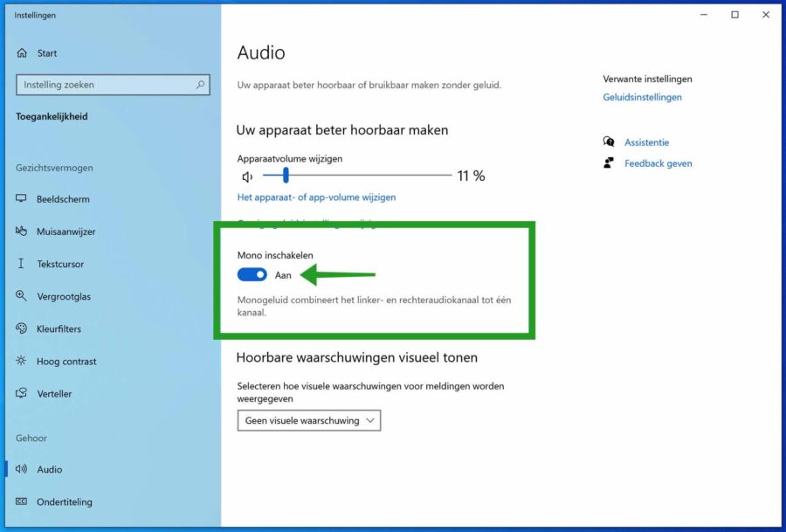Open Verteller narrator settings icon
The image size is (786, 532).
coord(21,393)
